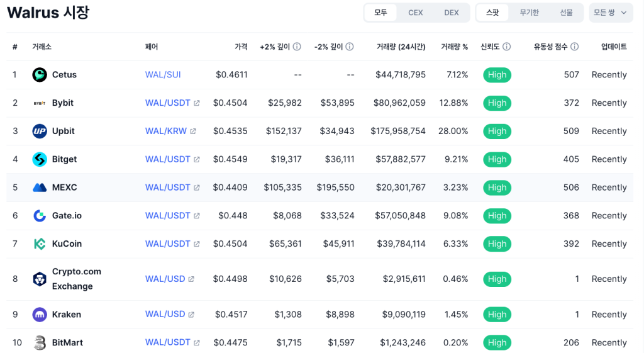Open the 모든 쌍 dropdown
The width and height of the screenshot is (644, 353).
pos(611,13)
